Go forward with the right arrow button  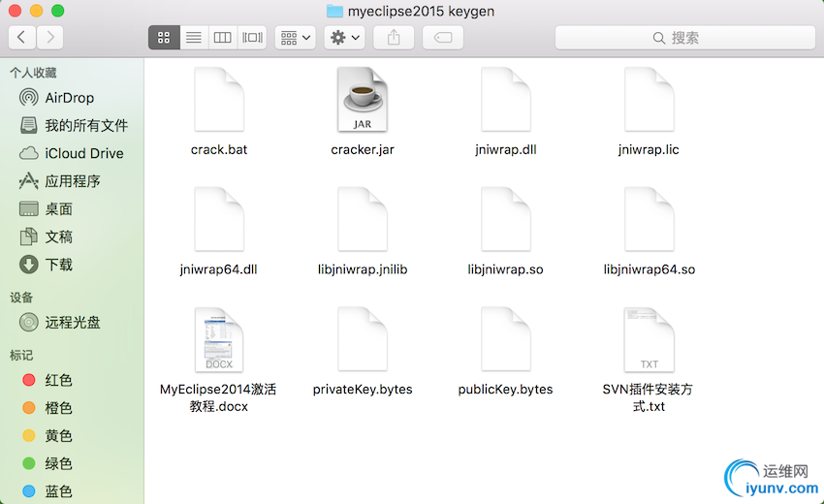[x=49, y=37]
